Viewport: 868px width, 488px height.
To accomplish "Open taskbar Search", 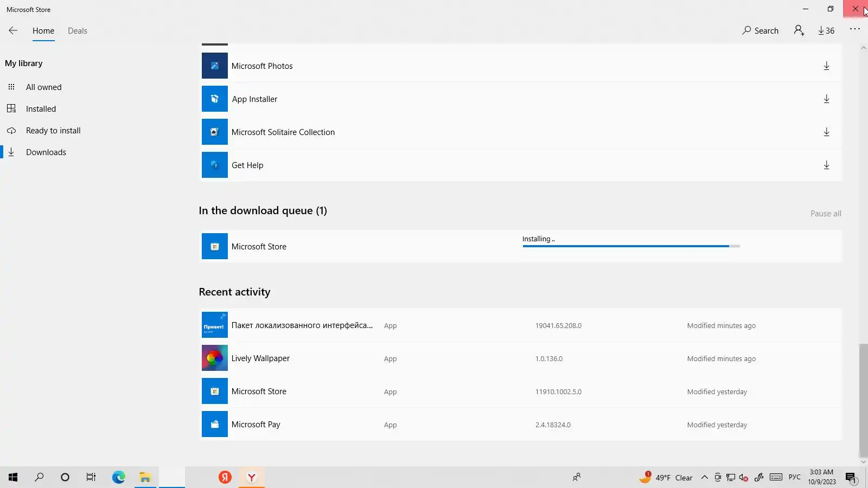I will coord(39,477).
